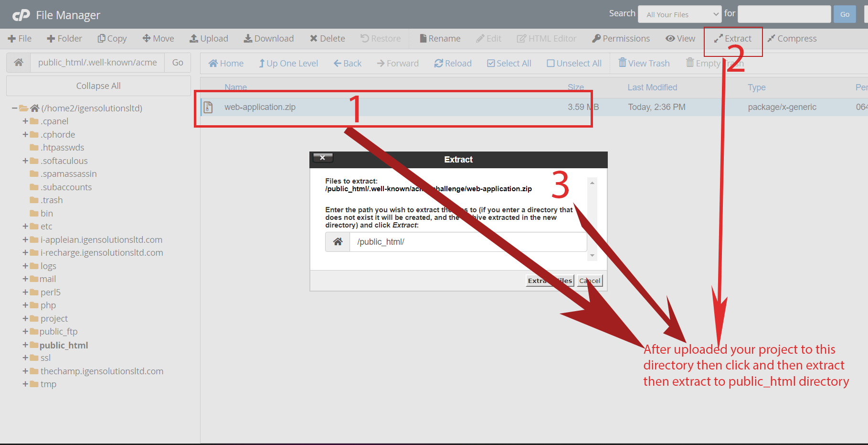This screenshot has height=445, width=868.
Task: Click Unselect All checkbox button
Action: tap(550, 64)
